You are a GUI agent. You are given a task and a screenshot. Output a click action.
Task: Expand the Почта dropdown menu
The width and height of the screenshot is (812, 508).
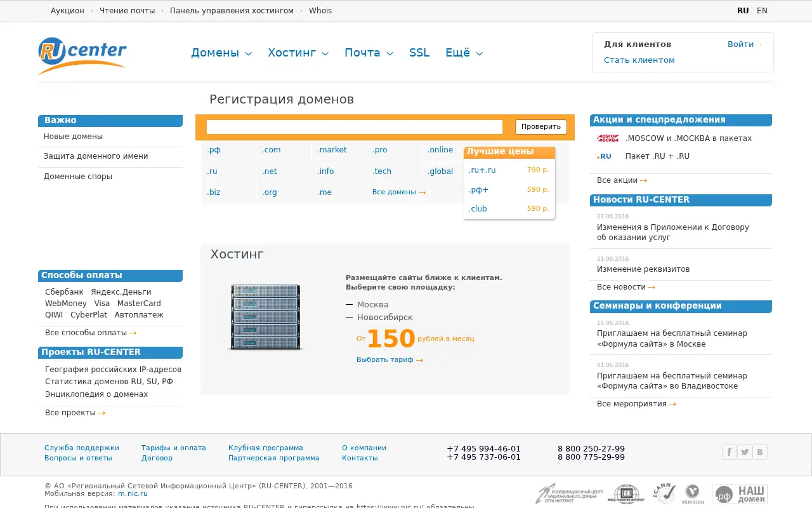[369, 53]
